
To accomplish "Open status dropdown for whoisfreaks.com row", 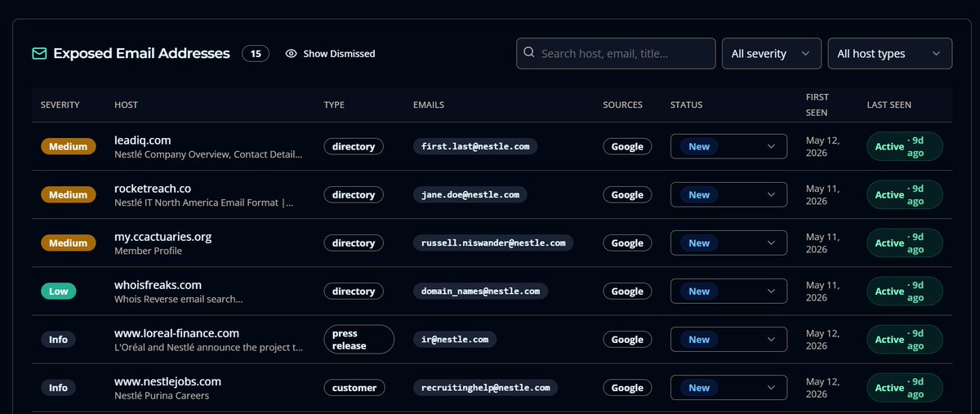I will pos(728,292).
